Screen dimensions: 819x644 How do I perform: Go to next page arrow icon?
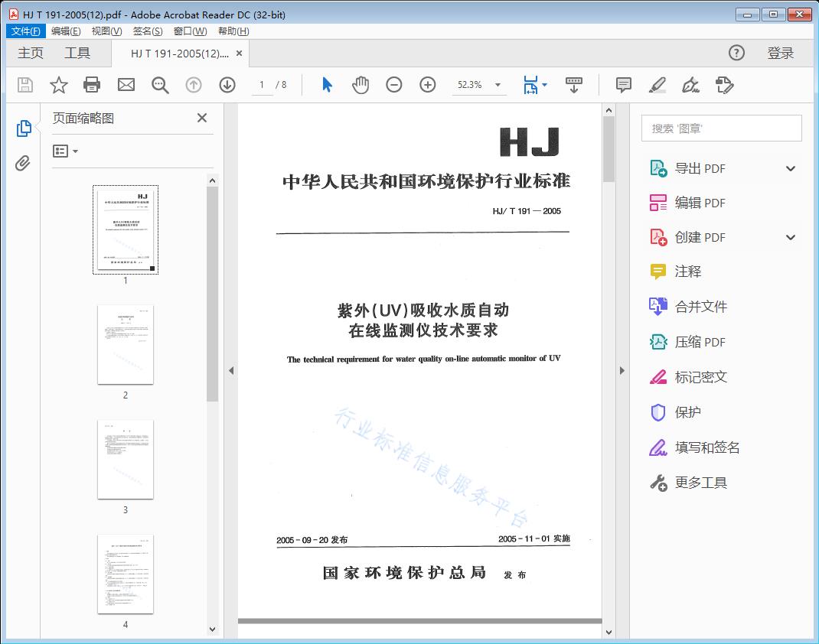click(227, 85)
